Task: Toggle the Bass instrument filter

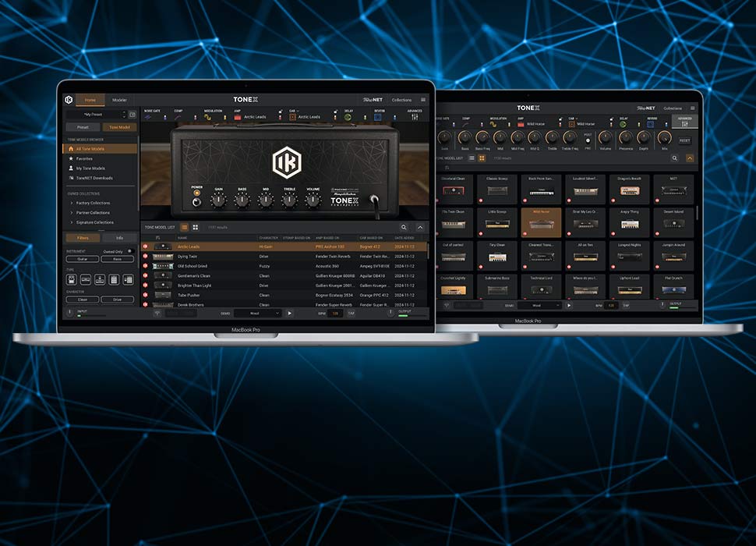Action: pyautogui.click(x=118, y=259)
